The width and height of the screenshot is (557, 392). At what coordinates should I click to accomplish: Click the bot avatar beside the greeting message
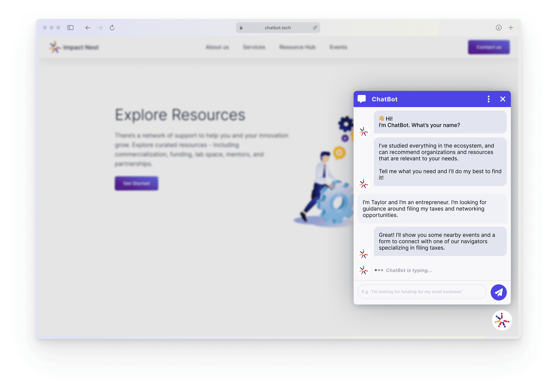[x=364, y=131]
